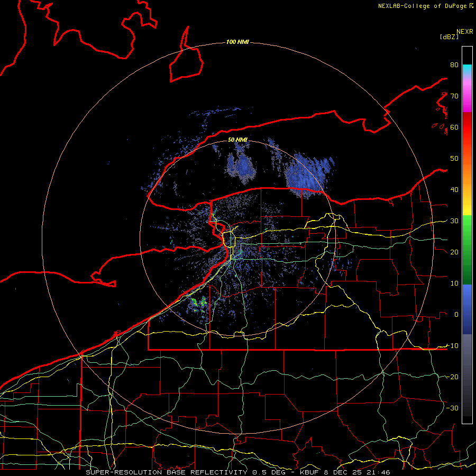
Task: Click SUPER-RESOLUTION BASE REFLECTIVITY caption text
Action: 167,472
